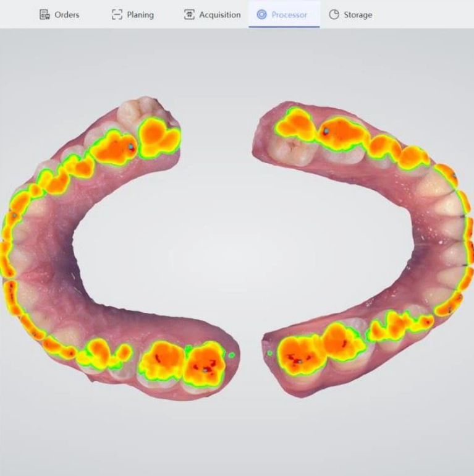The height and width of the screenshot is (476, 474).
Task: Open the Storage tab label
Action: 358,15
